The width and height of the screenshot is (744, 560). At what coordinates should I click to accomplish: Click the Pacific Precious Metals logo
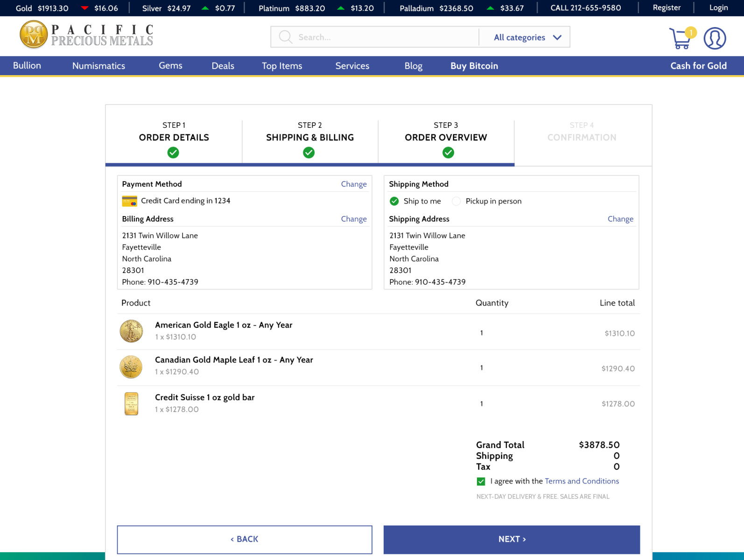tap(86, 35)
